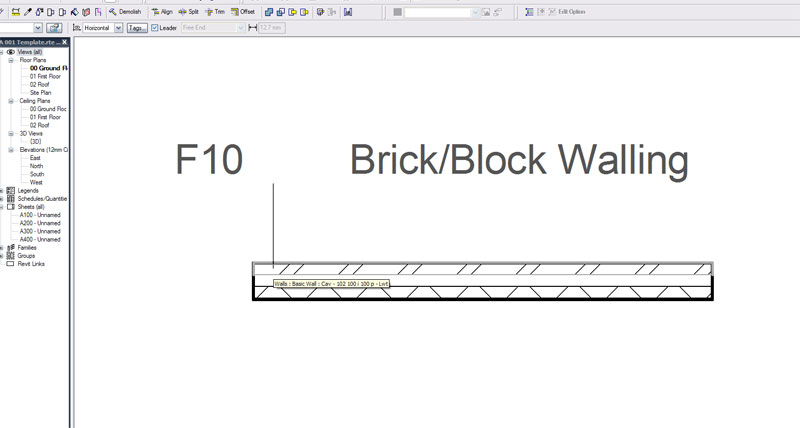800x428 pixels.
Task: Select the Offset tool
Action: coord(243,12)
